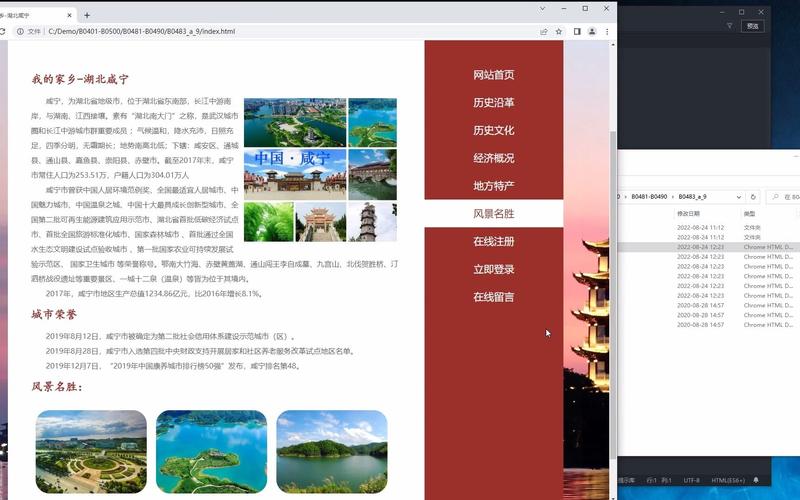This screenshot has height=500, width=800.
Task: Open the blue lake island scenic photo
Action: click(x=211, y=452)
